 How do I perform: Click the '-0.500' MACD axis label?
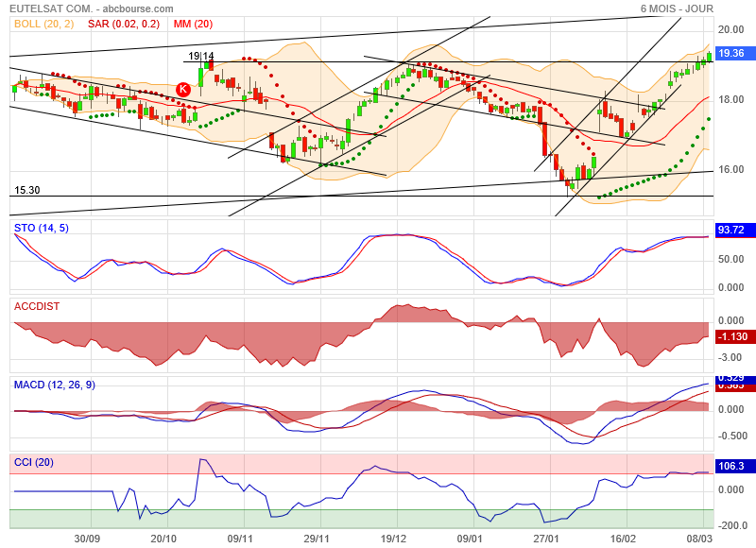(x=732, y=437)
